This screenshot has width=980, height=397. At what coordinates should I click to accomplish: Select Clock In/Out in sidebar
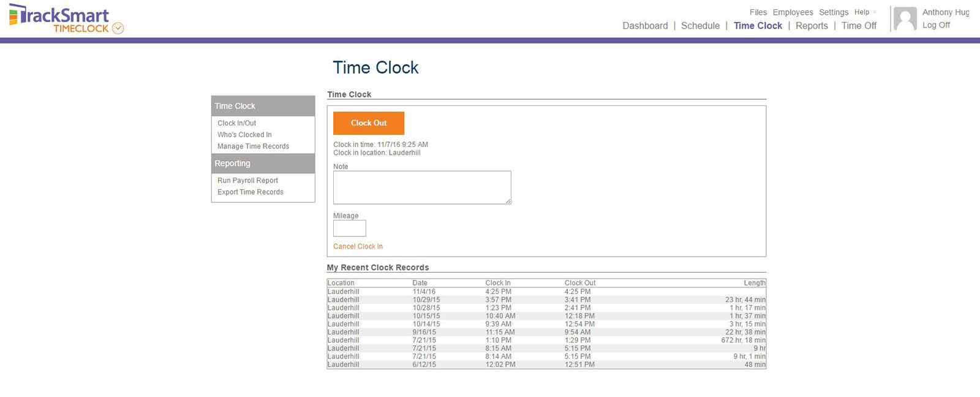[236, 123]
